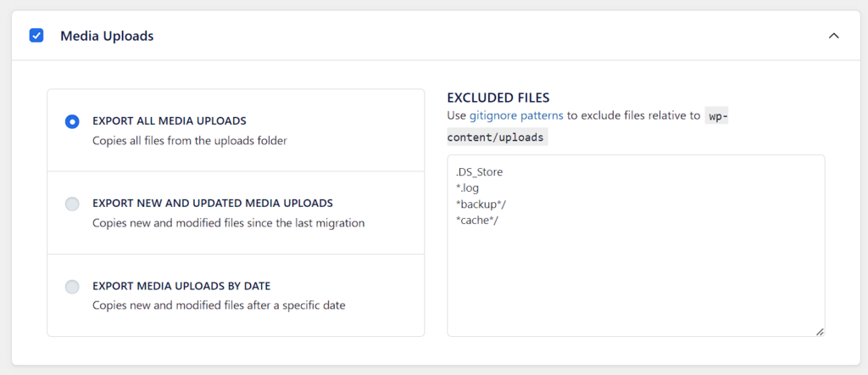Place cursor on the *backup*/ line
The height and width of the screenshot is (375, 868).
pyautogui.click(x=480, y=204)
